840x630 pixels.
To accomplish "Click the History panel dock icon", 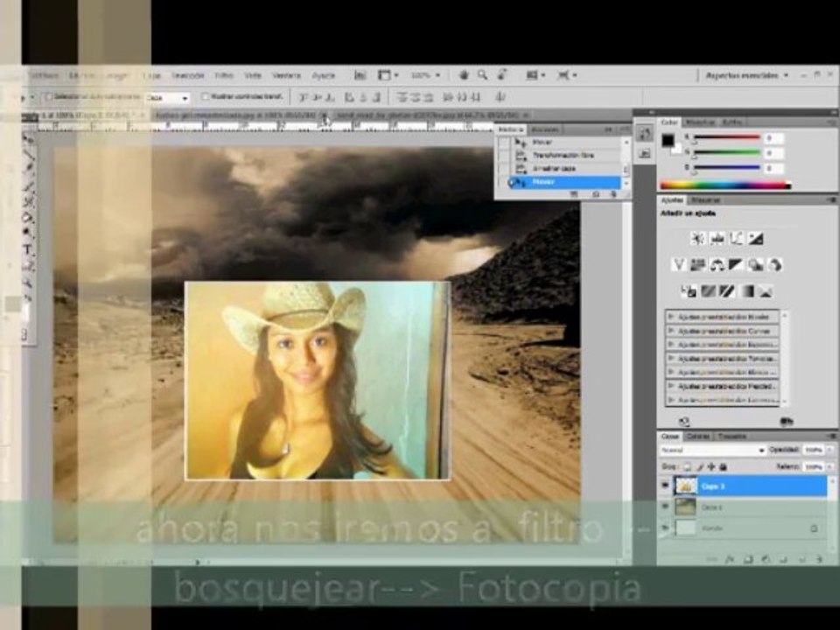I will pos(645,133).
